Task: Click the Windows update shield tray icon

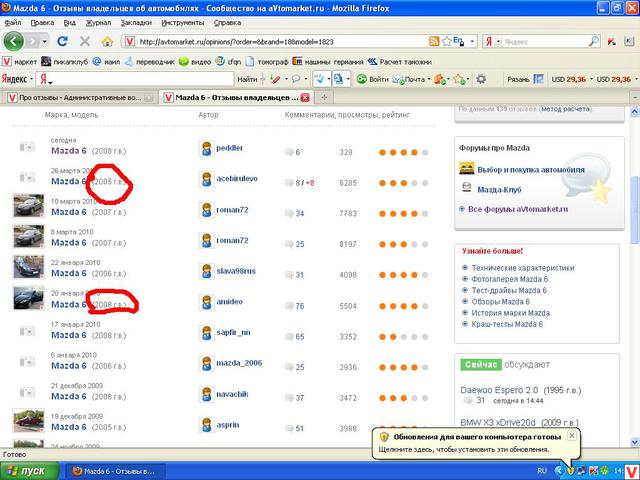Action: click(571, 471)
